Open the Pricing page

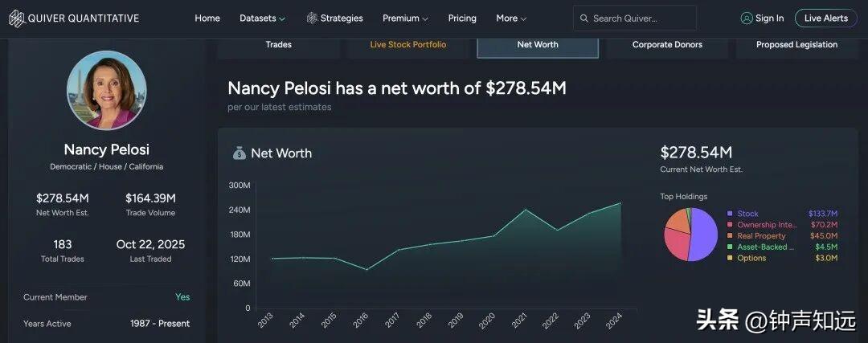[x=462, y=18]
